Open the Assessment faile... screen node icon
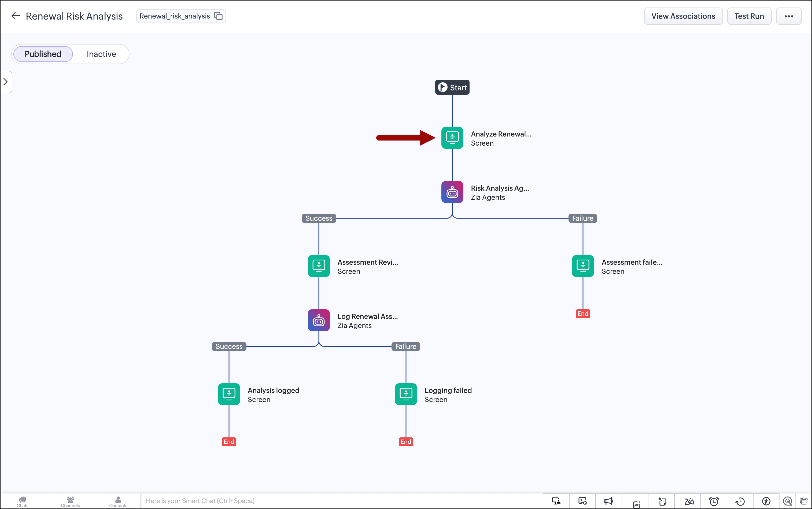Image resolution: width=812 pixels, height=509 pixels. (x=583, y=266)
